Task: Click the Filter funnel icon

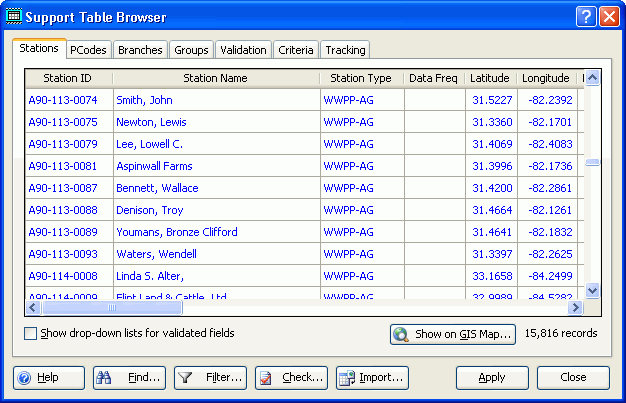Action: point(186,378)
